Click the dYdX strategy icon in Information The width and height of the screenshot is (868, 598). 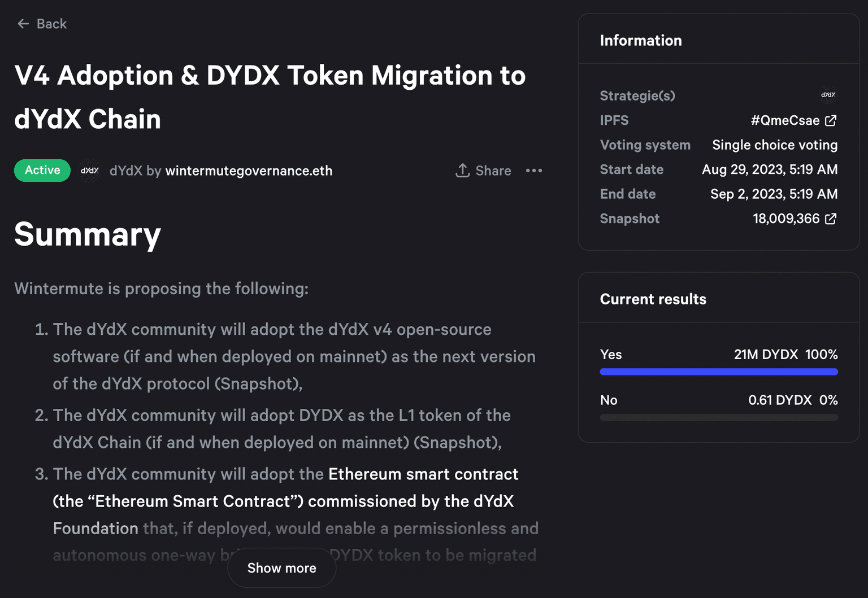click(827, 95)
